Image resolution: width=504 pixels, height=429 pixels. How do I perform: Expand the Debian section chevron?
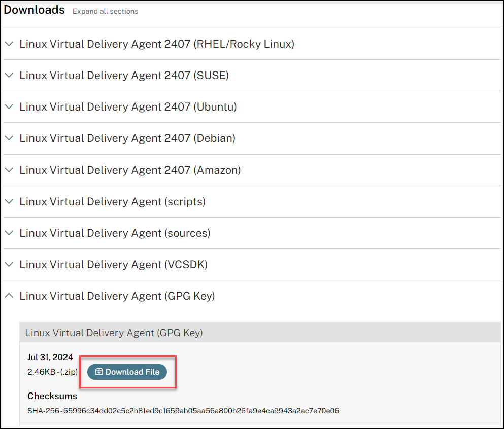[x=9, y=138]
